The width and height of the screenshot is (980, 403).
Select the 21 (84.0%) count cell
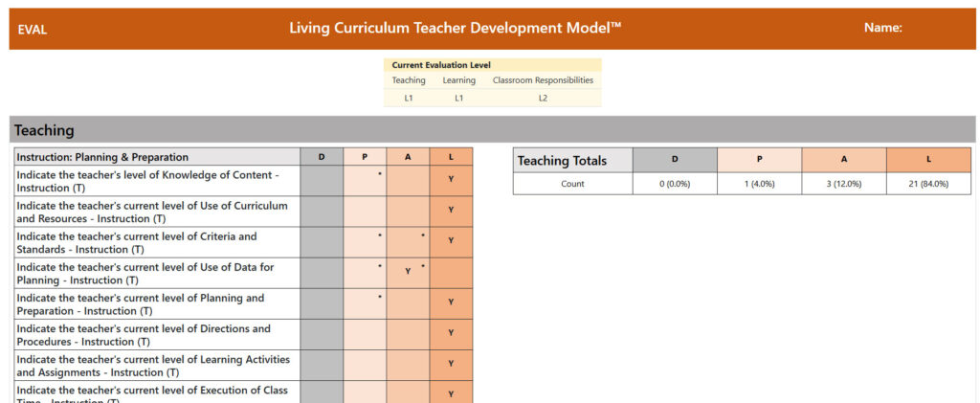pyautogui.click(x=928, y=184)
